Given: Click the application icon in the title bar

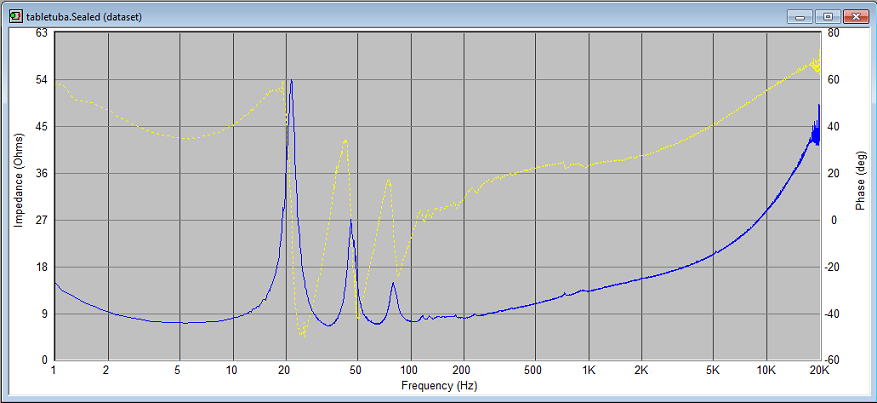Looking at the screenshot, I should (x=14, y=16).
